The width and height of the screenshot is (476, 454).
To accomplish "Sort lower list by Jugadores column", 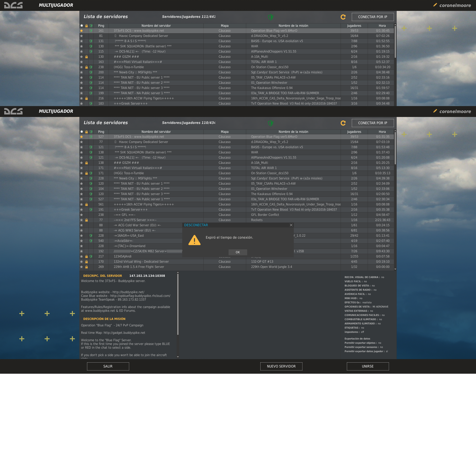I will pyautogui.click(x=354, y=132).
